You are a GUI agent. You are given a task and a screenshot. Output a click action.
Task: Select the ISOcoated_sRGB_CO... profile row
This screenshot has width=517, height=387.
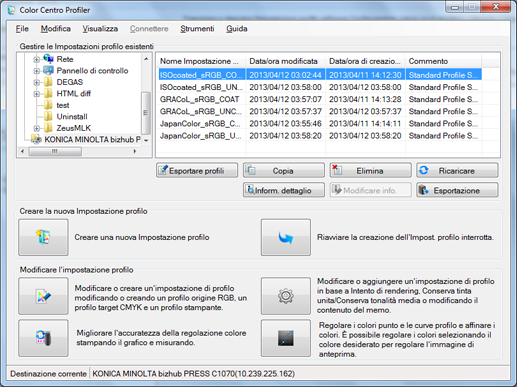(x=320, y=75)
